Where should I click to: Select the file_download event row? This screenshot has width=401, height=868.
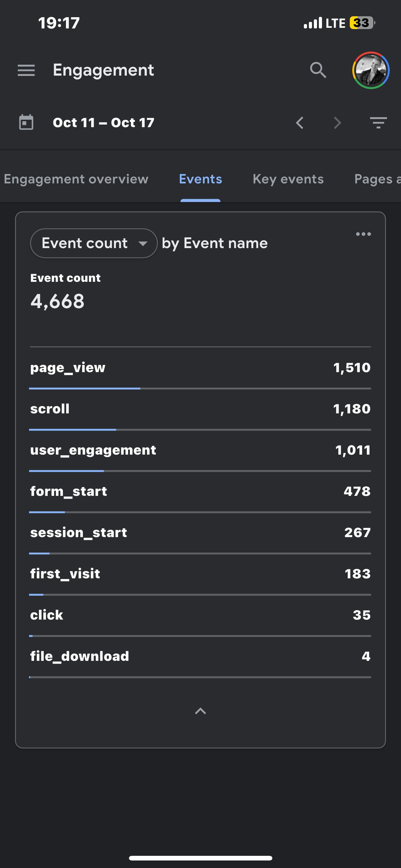(200, 657)
